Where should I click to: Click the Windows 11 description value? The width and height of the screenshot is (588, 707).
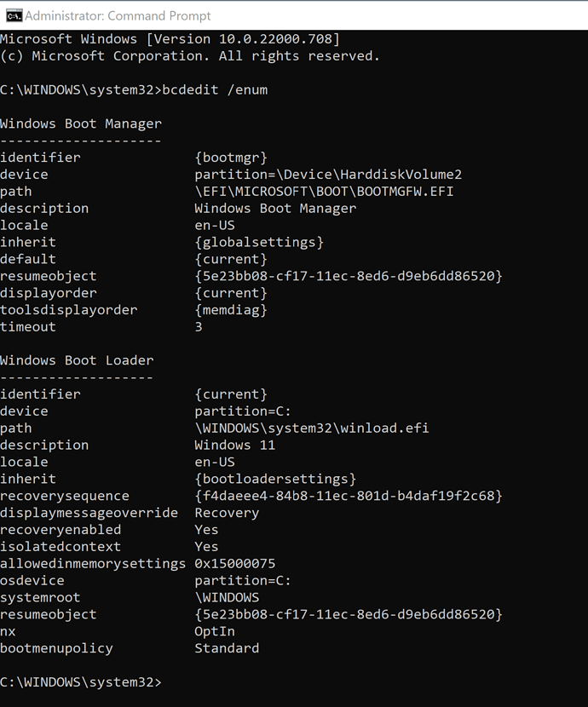[235, 445]
